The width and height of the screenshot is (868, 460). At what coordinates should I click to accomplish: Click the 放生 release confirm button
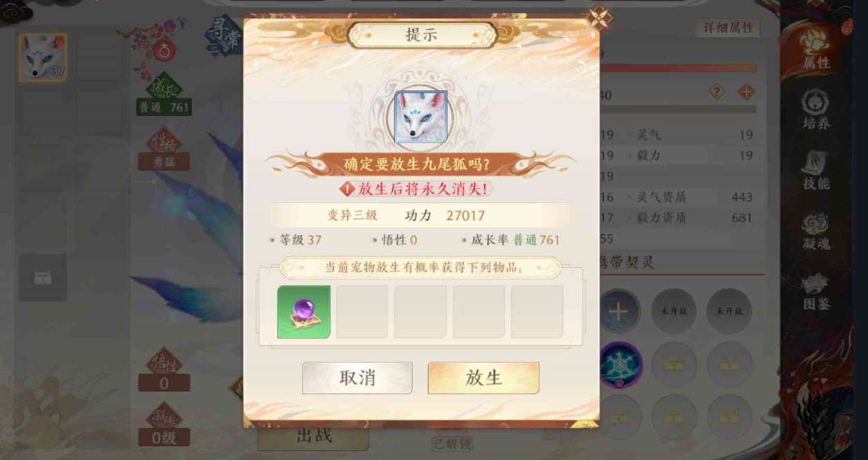point(483,378)
